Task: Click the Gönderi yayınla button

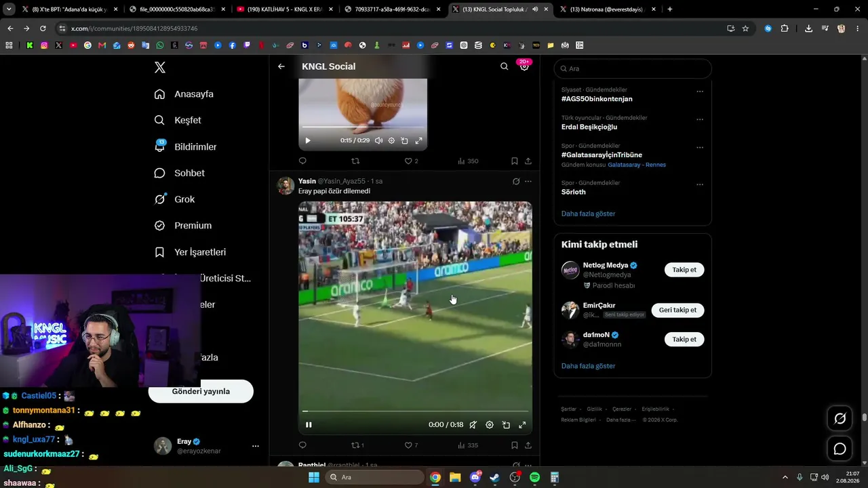Action: click(201, 391)
